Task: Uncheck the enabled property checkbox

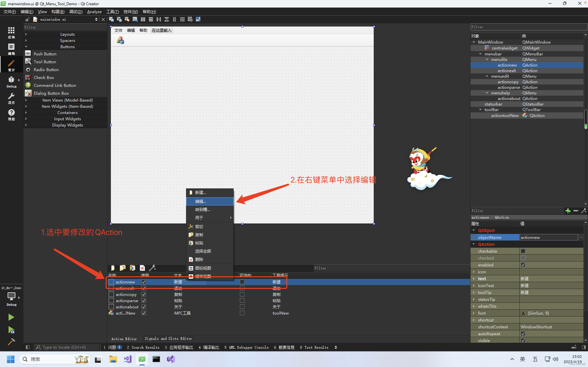Action: click(x=523, y=265)
